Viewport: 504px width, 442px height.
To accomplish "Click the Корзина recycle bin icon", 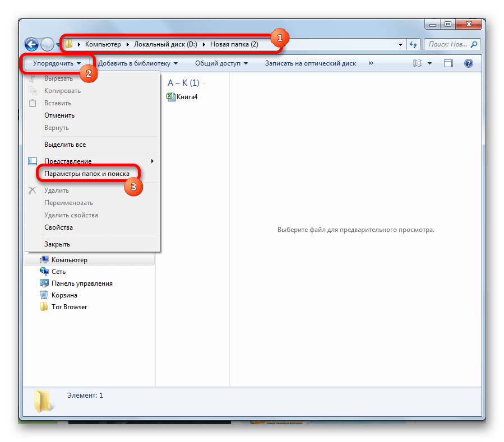I will point(44,295).
